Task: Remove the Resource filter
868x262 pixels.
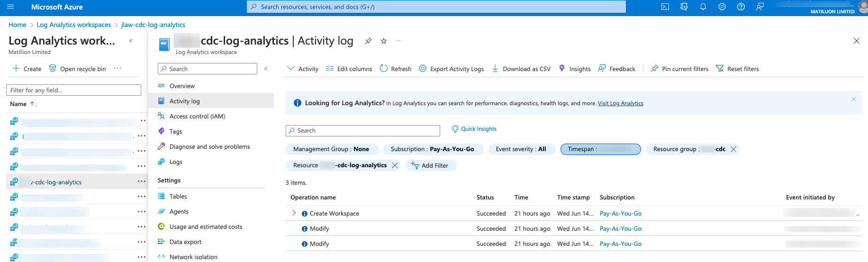Action: (x=395, y=165)
